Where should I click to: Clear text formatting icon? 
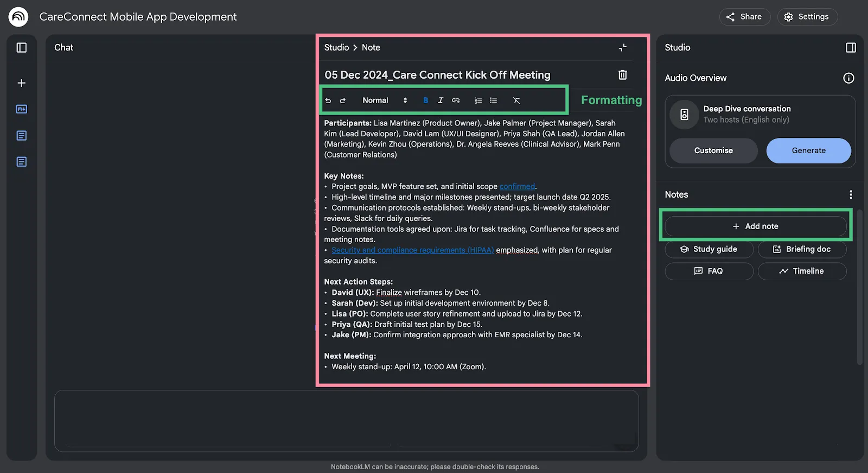click(516, 100)
